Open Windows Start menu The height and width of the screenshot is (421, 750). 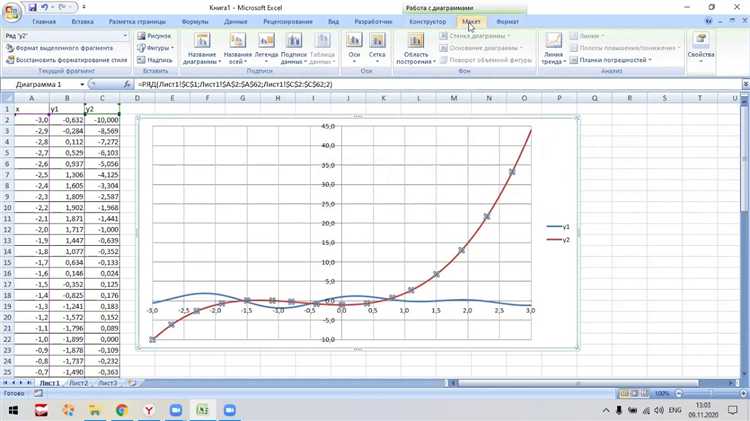pos(13,410)
